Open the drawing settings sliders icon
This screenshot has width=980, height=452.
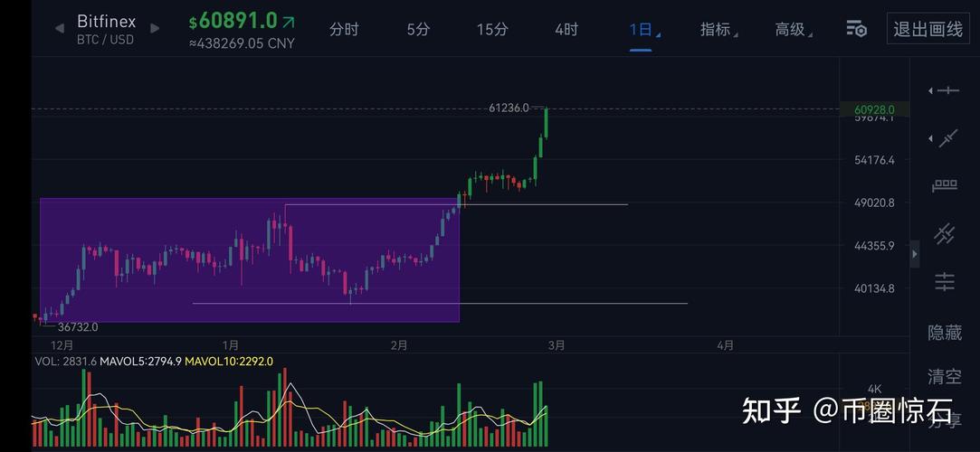[x=945, y=282]
